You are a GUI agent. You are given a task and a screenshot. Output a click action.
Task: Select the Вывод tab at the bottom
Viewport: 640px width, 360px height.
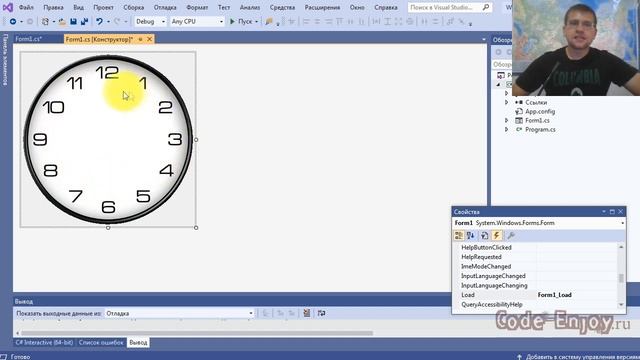[x=138, y=342]
